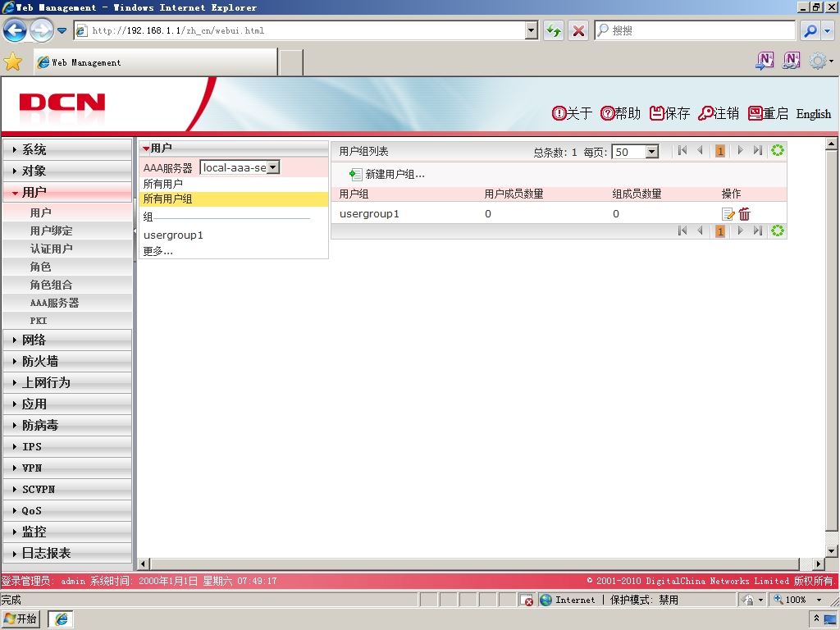
Task: Expand the 应用 menu section
Action: click(x=67, y=404)
